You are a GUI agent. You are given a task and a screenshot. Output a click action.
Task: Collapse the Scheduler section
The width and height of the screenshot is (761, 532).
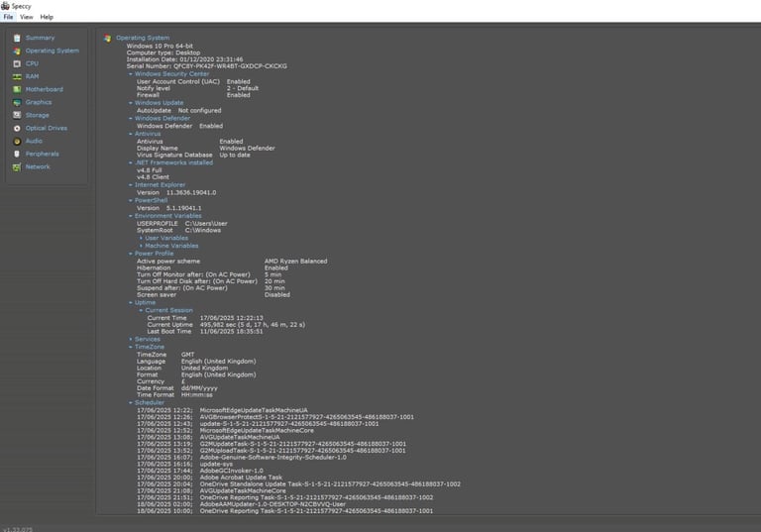coord(131,403)
